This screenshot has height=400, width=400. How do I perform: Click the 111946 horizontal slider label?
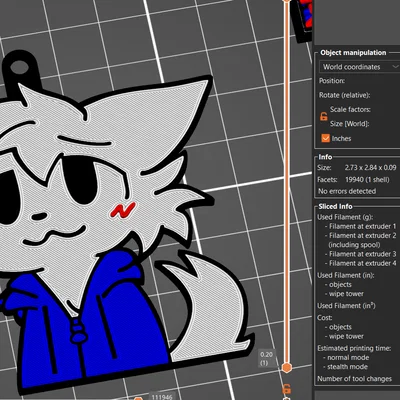(162, 397)
